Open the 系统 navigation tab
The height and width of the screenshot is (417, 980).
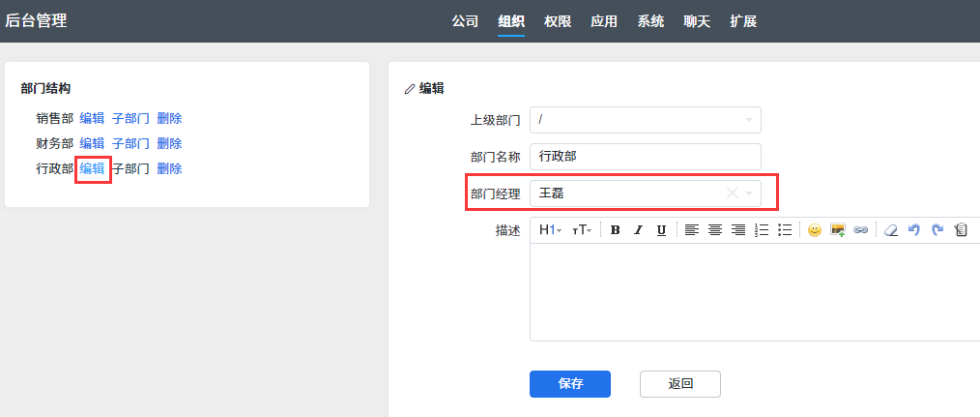650,21
